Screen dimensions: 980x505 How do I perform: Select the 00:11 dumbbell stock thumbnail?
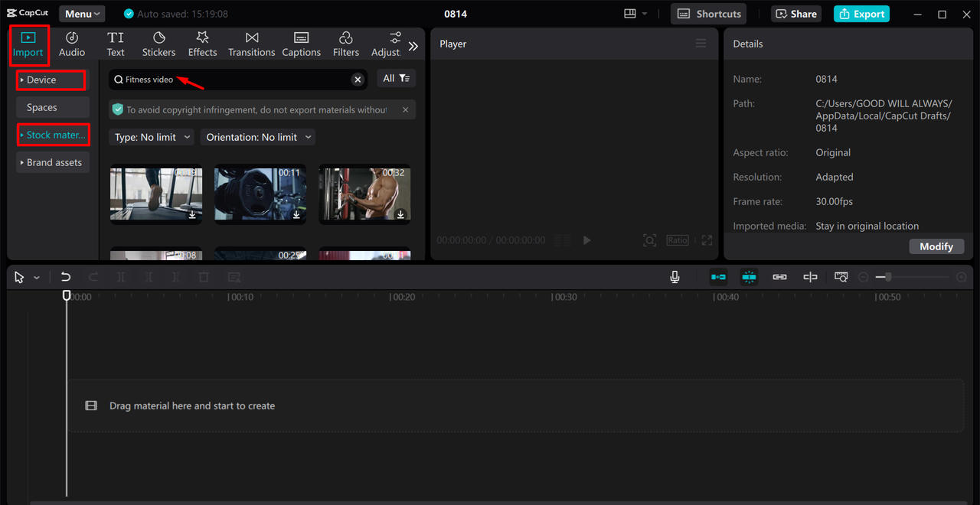[260, 194]
